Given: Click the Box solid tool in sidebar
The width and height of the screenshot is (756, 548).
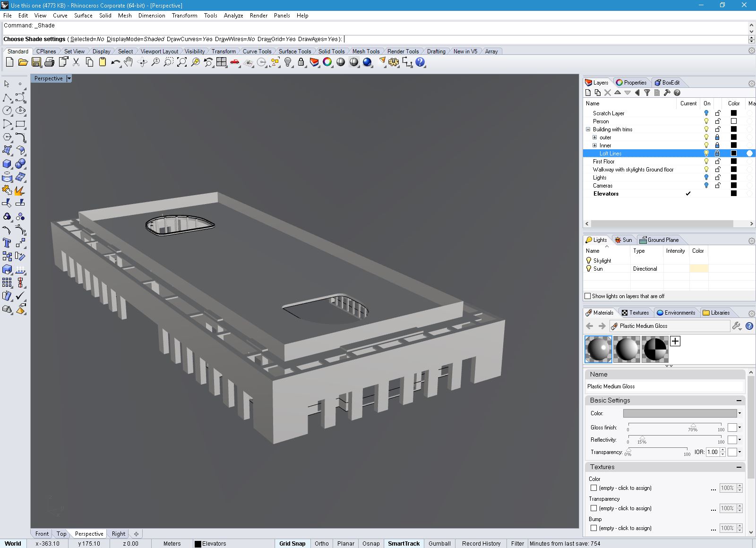Looking at the screenshot, I should click(x=7, y=163).
